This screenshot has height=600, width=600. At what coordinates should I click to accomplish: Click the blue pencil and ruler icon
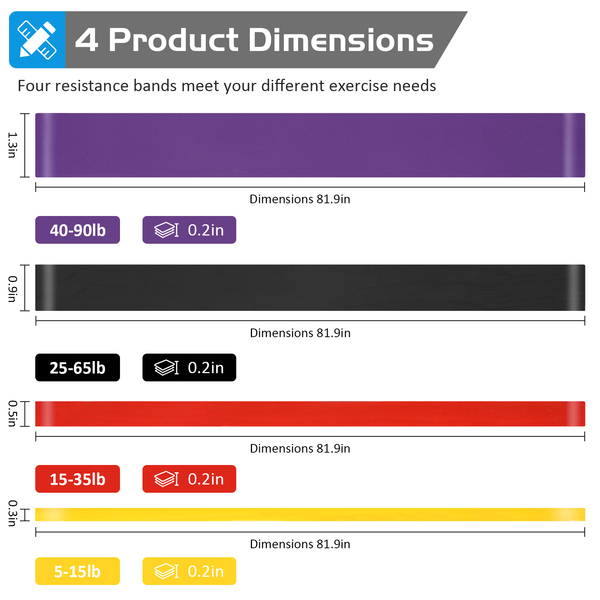[36, 40]
